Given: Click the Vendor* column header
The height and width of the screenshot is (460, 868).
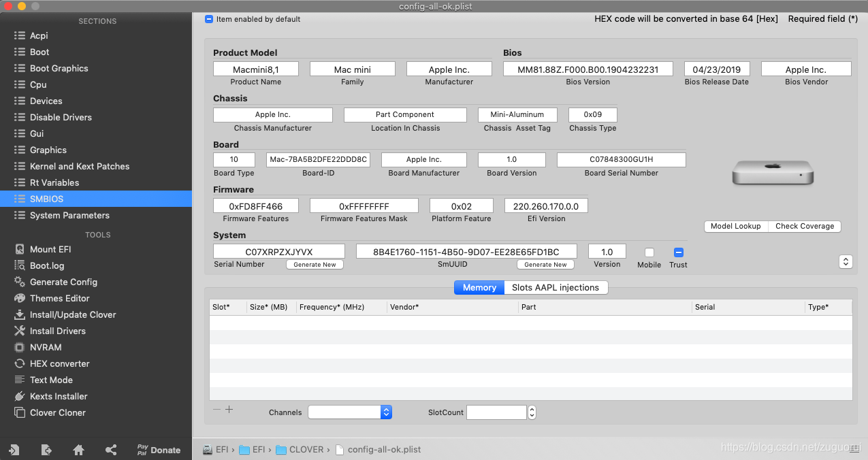Looking at the screenshot, I should [x=452, y=307].
